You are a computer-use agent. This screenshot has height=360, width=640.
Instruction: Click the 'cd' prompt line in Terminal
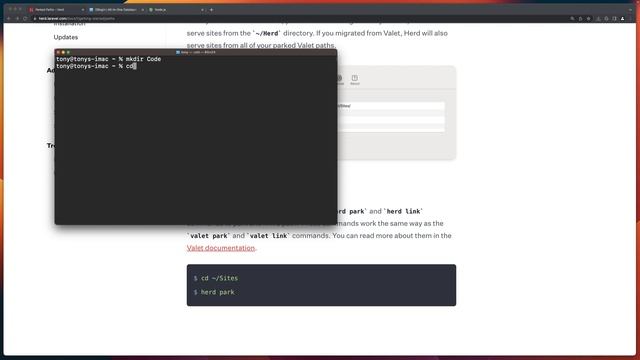96,66
